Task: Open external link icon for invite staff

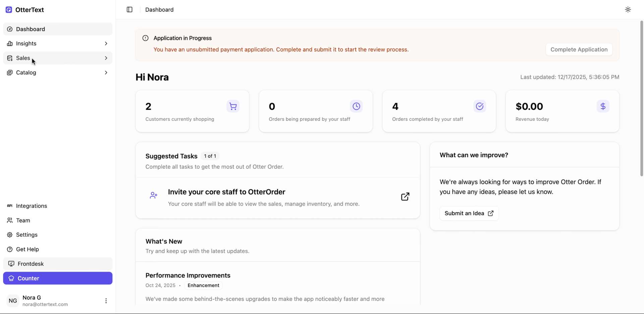Action: click(x=405, y=196)
